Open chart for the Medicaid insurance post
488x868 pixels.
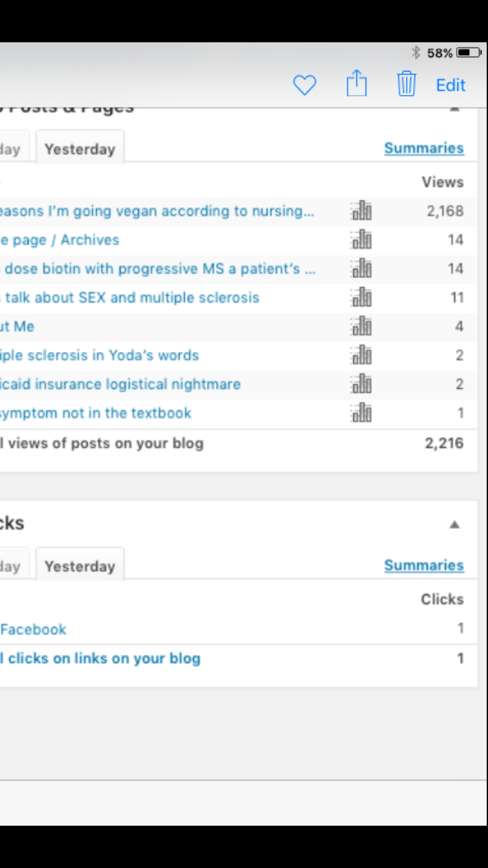(x=361, y=384)
